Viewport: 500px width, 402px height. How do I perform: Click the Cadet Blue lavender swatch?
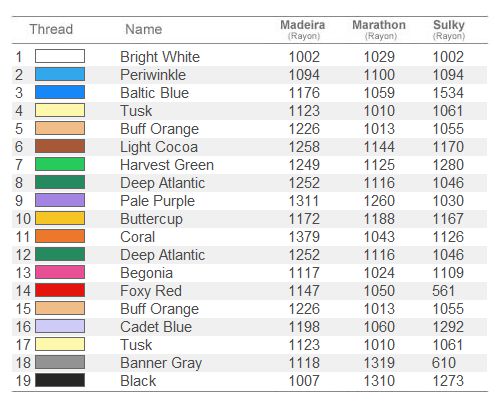pos(60,326)
